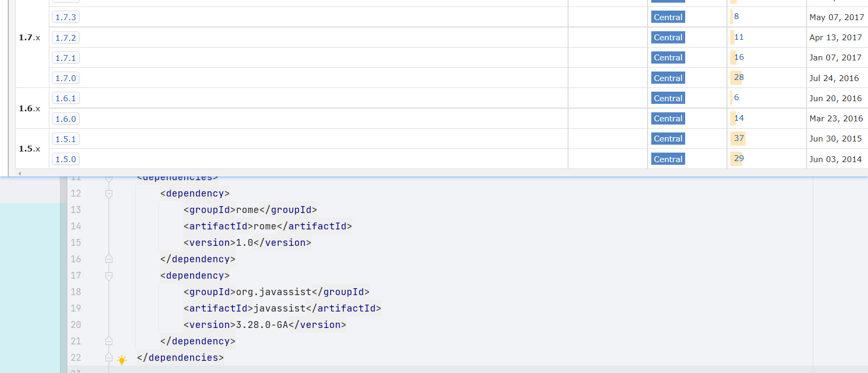The width and height of the screenshot is (868, 373).
Task: Click Central repository badge for 1.6.0
Action: tap(668, 119)
